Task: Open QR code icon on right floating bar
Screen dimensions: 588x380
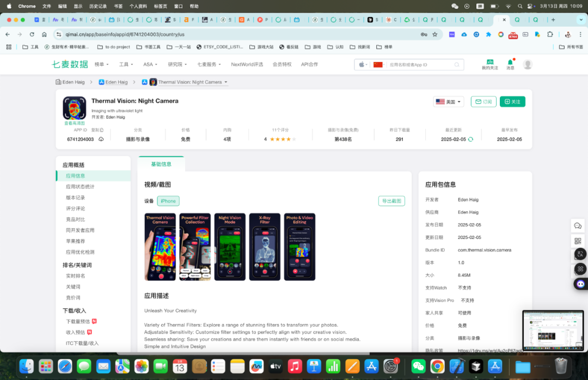Action: click(578, 241)
